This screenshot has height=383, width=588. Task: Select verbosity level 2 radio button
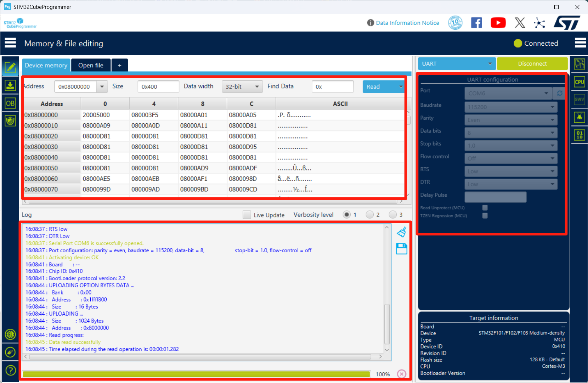tap(370, 215)
